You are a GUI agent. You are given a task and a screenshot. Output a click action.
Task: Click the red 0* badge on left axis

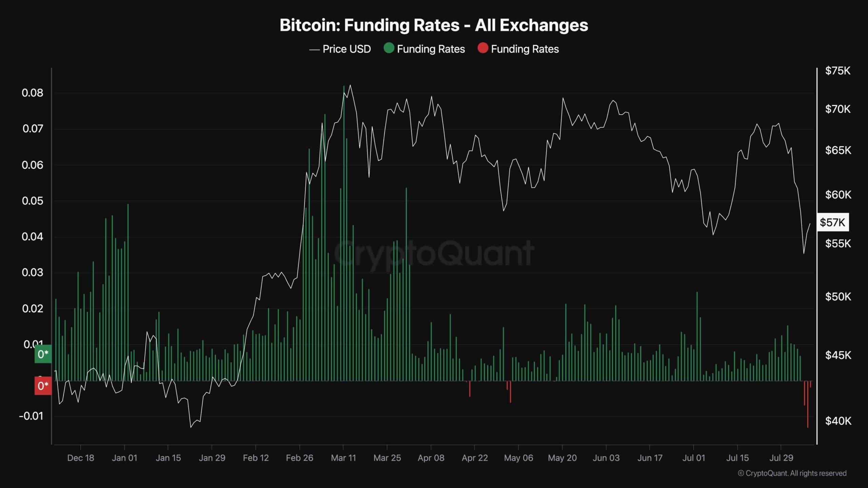pos(43,386)
